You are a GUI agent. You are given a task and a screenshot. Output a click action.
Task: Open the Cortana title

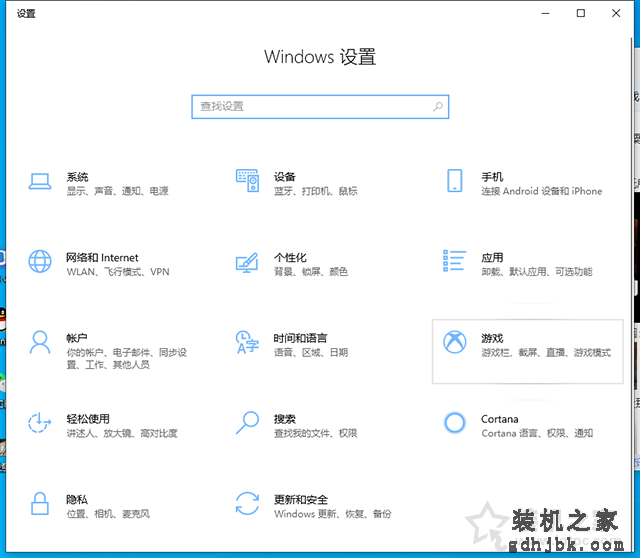point(500,419)
